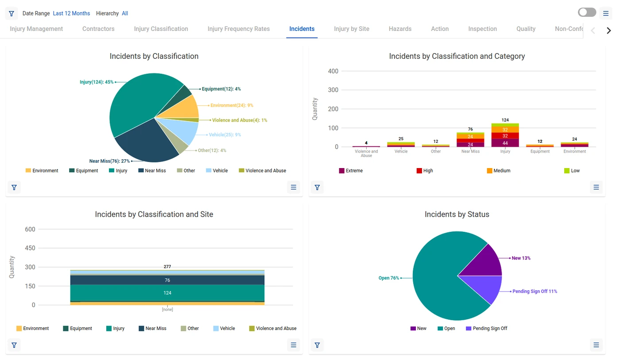This screenshot has width=620, height=364.
Task: Toggle Environment legend in Incidents by Classification pie
Action: pos(42,171)
